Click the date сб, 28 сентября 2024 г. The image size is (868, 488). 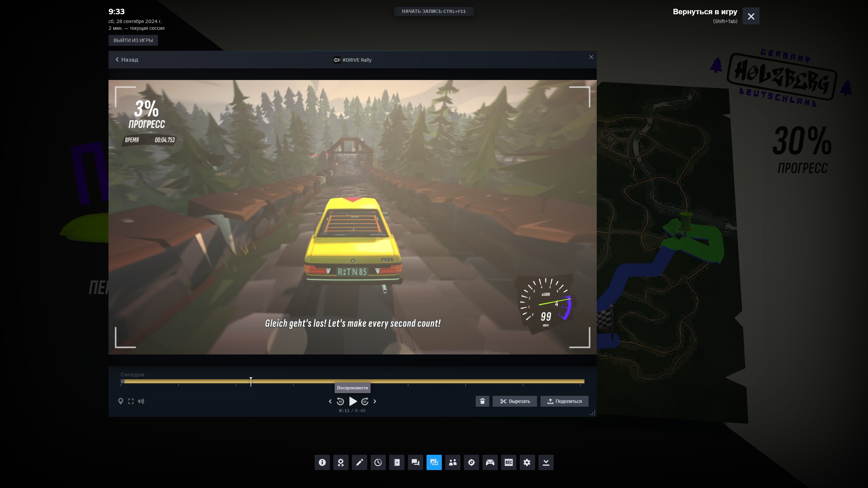135,21
